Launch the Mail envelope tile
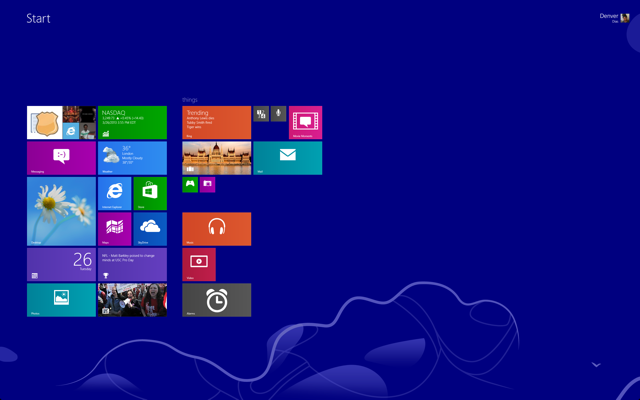 (288, 158)
